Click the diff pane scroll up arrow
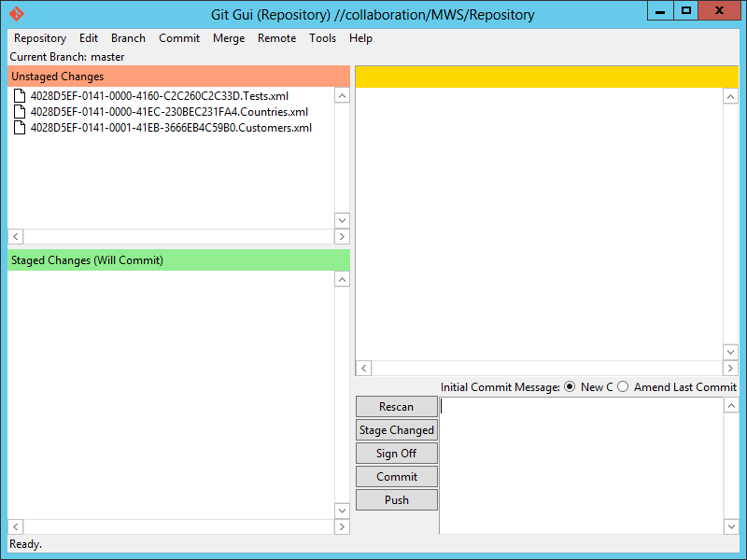The height and width of the screenshot is (560, 747). click(x=730, y=96)
